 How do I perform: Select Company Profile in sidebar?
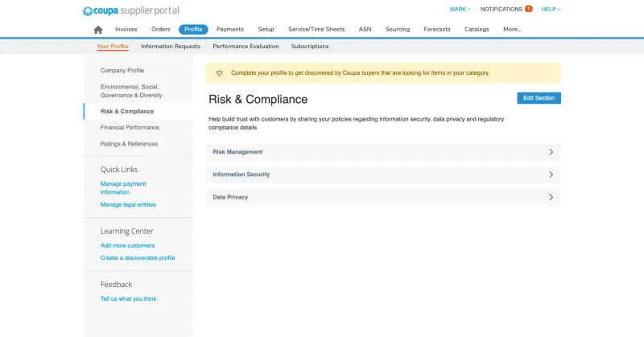(x=122, y=71)
